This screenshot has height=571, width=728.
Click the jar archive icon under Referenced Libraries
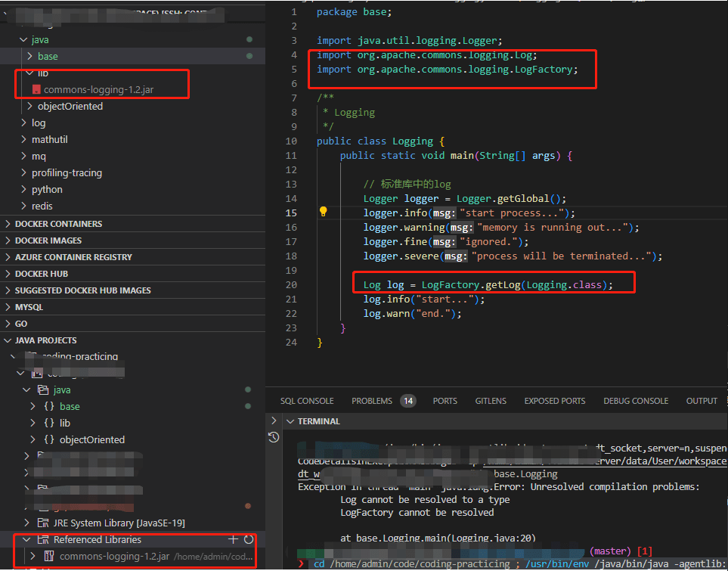pyautogui.click(x=49, y=557)
